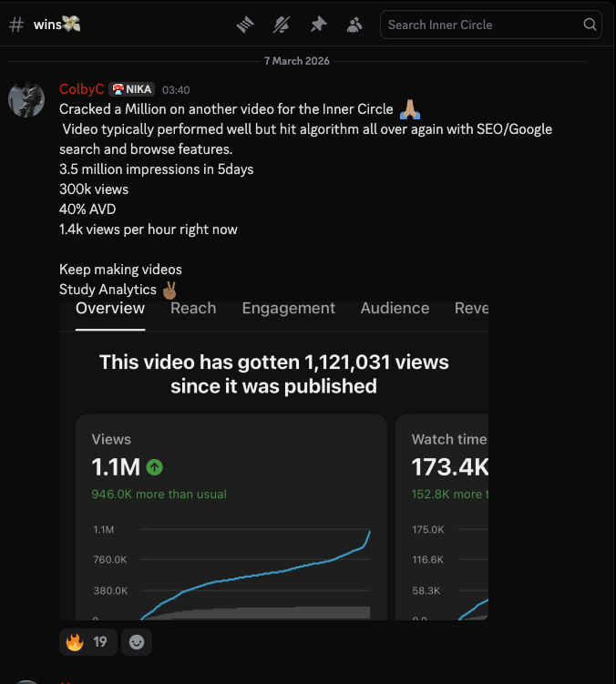616x684 pixels.
Task: Type in the Search Inner Circle field
Action: [483, 25]
